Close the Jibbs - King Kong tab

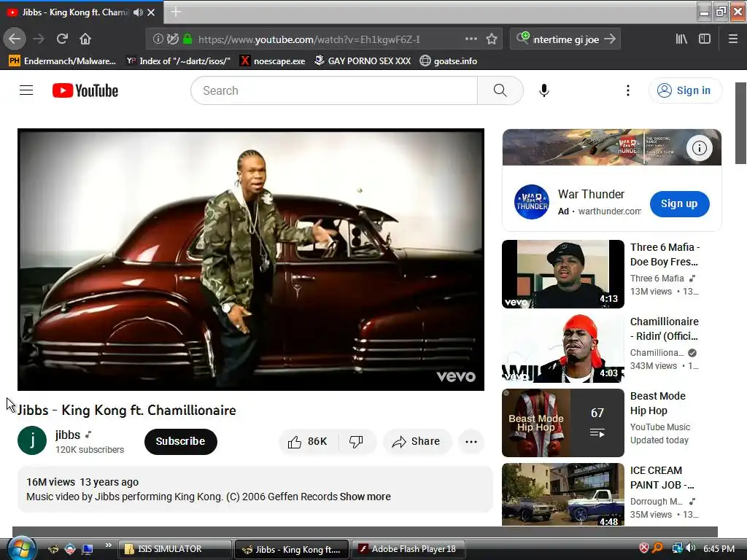(151, 12)
